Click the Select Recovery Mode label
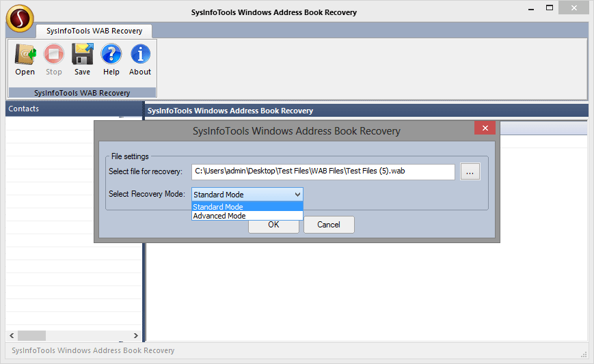Screen dimensions: 594x364 click(x=147, y=194)
